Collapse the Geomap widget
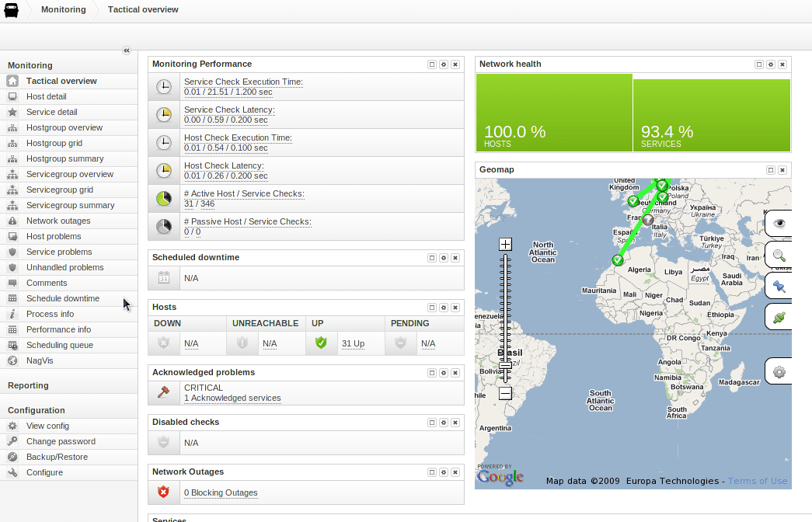Image resolution: width=812 pixels, height=522 pixels. tap(771, 170)
